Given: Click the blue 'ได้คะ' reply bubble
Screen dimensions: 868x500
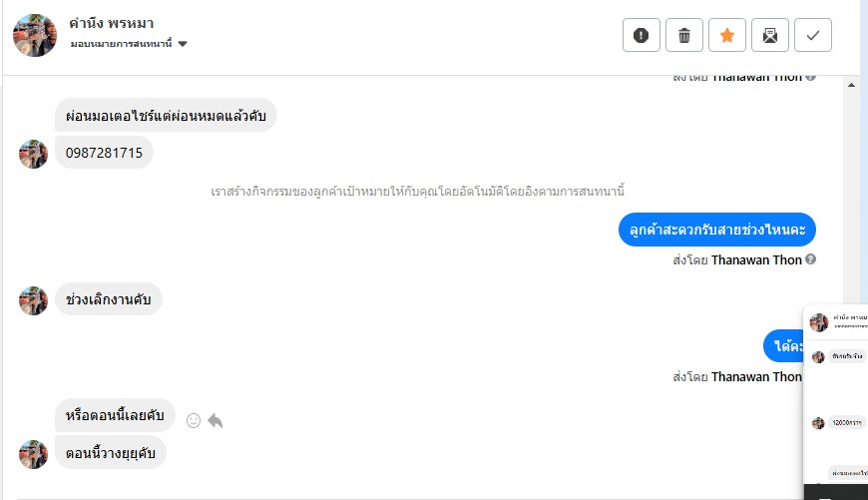Looking at the screenshot, I should pos(785,346).
